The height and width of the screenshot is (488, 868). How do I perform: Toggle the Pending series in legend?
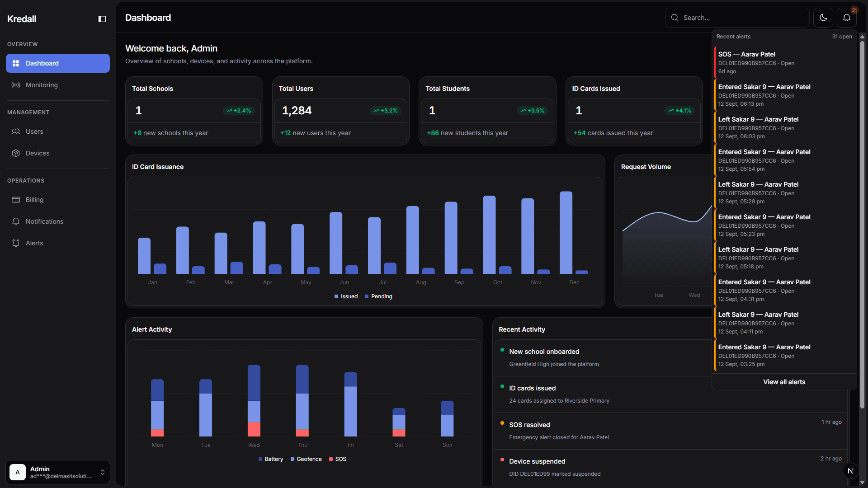tap(378, 296)
